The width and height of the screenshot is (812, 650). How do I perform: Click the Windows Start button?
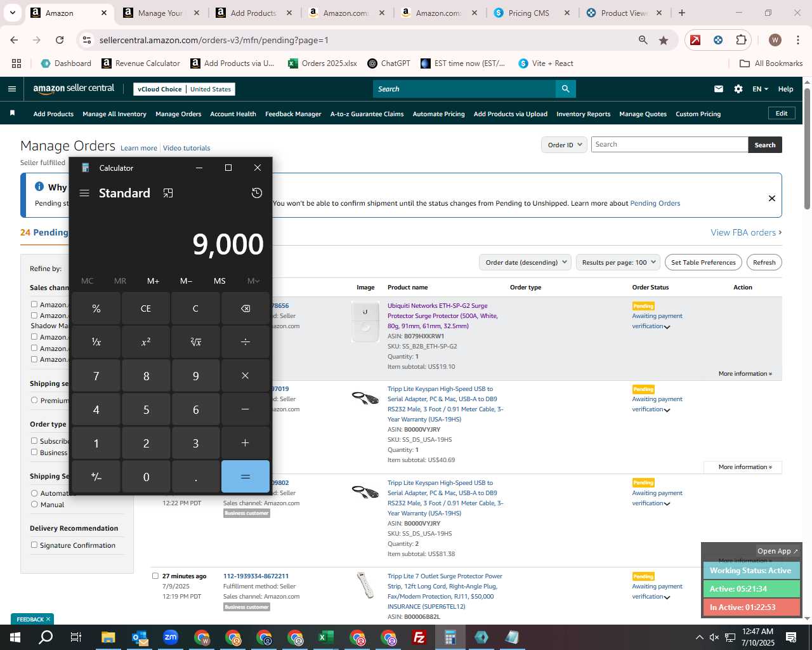[x=15, y=637]
